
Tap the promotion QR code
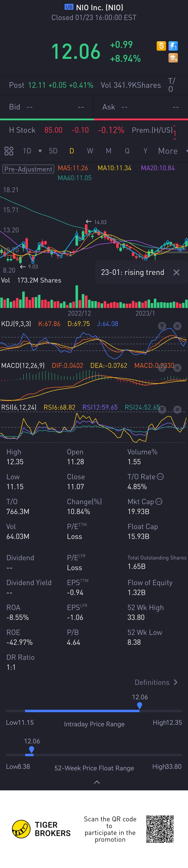(160, 829)
